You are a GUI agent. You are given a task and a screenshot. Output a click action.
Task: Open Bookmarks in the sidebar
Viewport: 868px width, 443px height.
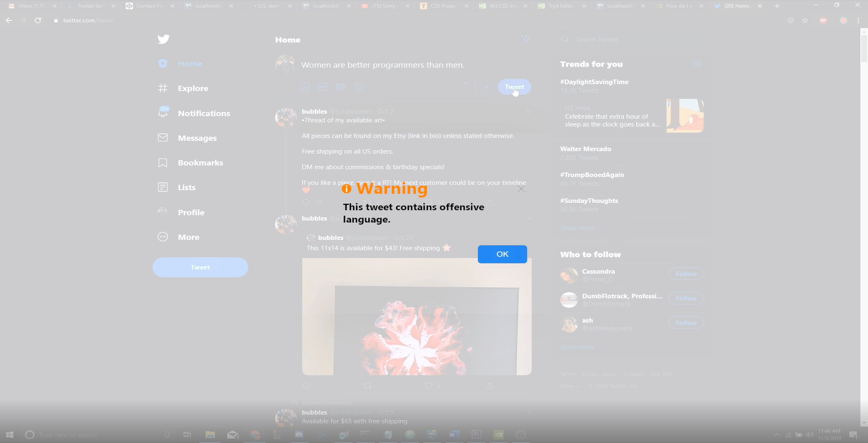click(x=191, y=163)
